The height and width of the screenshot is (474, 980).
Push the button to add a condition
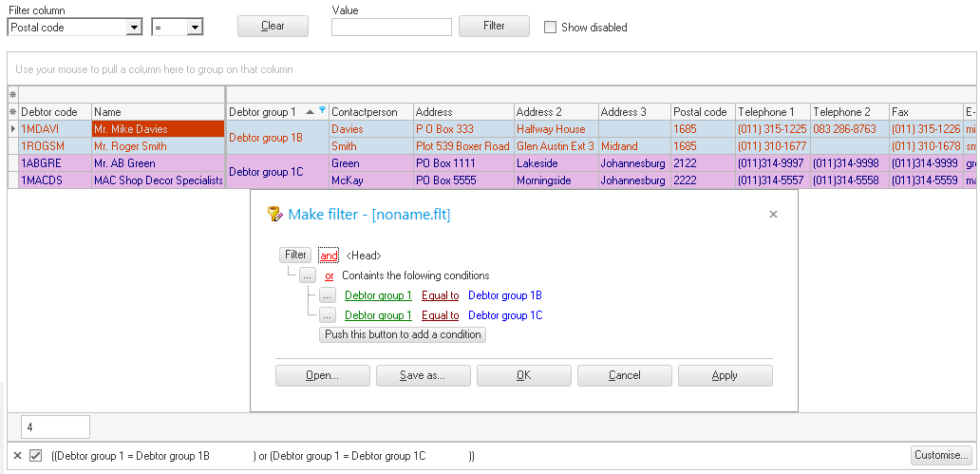tap(403, 334)
